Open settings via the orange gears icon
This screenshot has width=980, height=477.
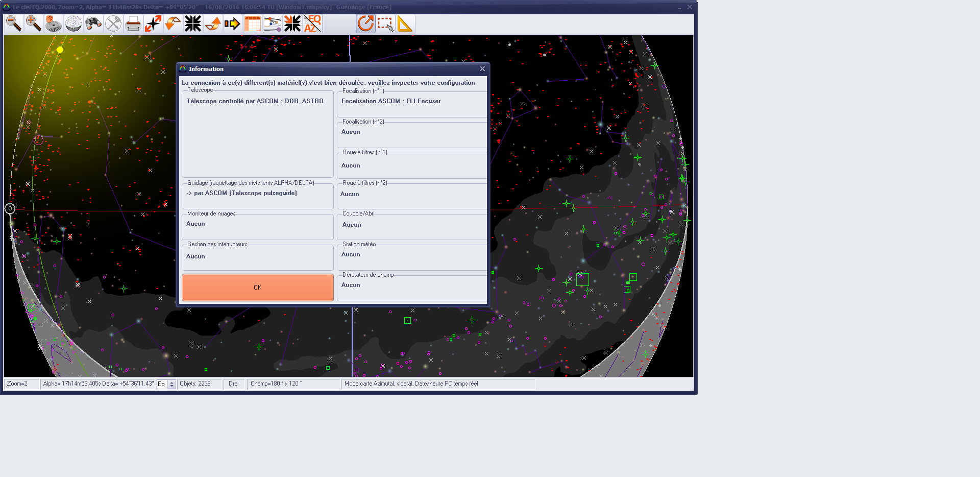point(54,23)
